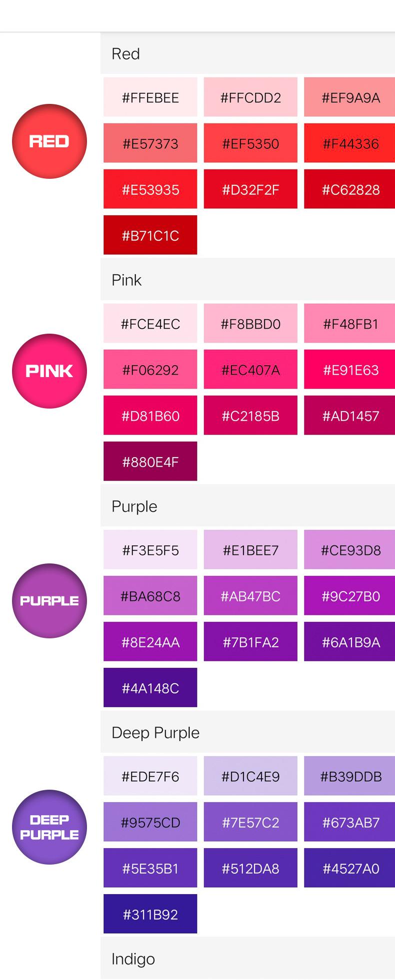Image resolution: width=395 pixels, height=980 pixels.
Task: Select the #673AB7 deep purple swatch
Action: tap(349, 822)
